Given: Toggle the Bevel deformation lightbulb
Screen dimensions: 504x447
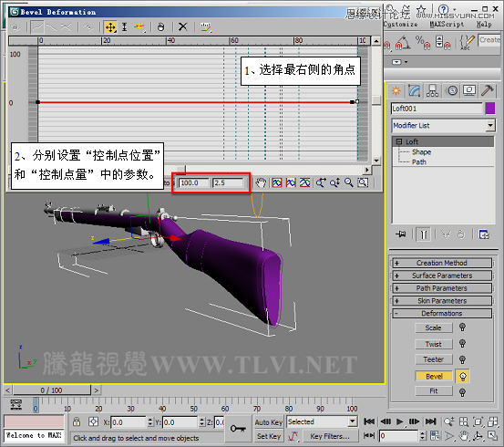Looking at the screenshot, I should click(463, 376).
